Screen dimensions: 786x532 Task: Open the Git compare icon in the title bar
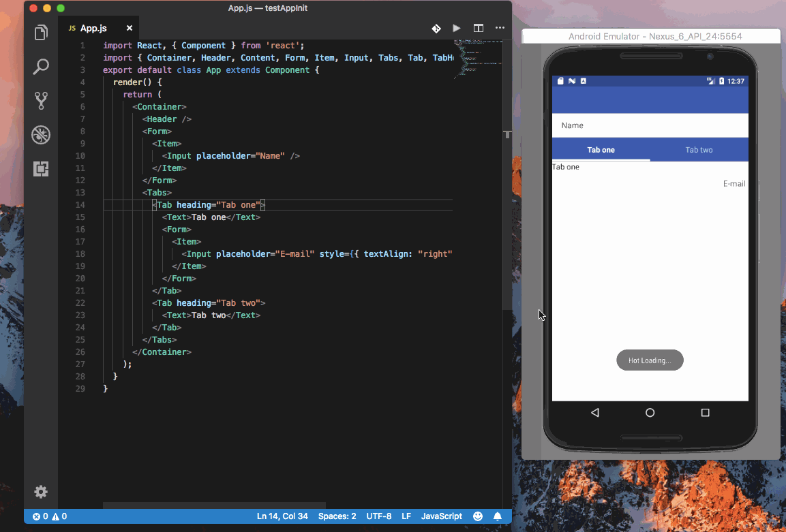point(436,28)
